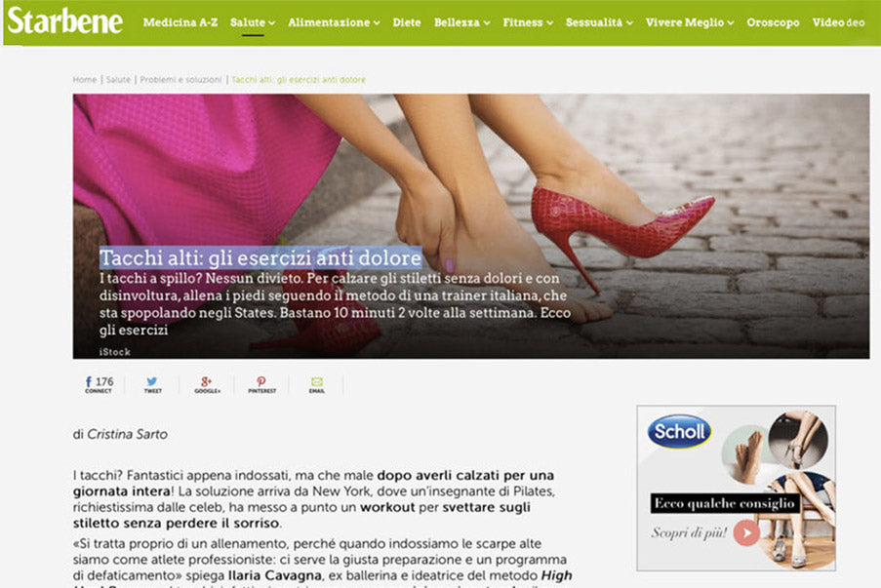
Task: Click the Home breadcrumb link
Action: pos(85,80)
